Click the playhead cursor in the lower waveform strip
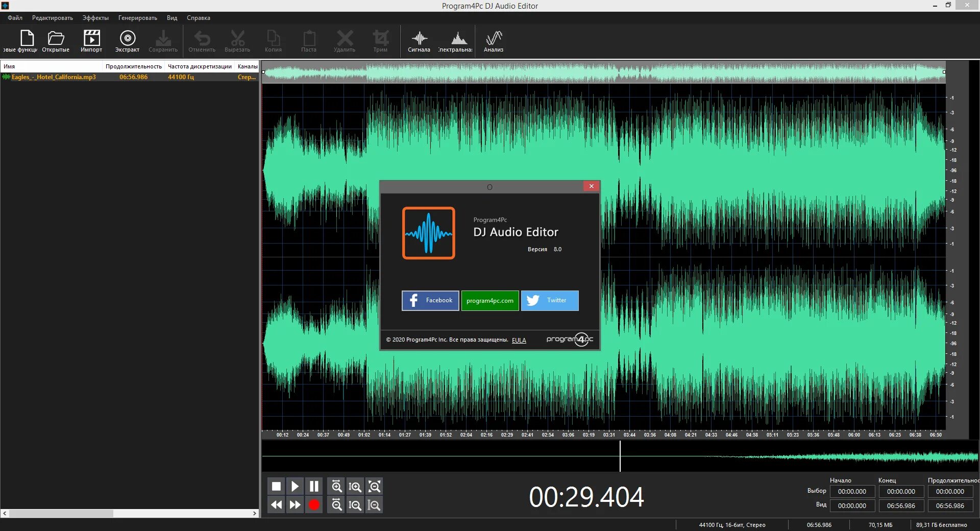The width and height of the screenshot is (980, 531). [x=620, y=456]
